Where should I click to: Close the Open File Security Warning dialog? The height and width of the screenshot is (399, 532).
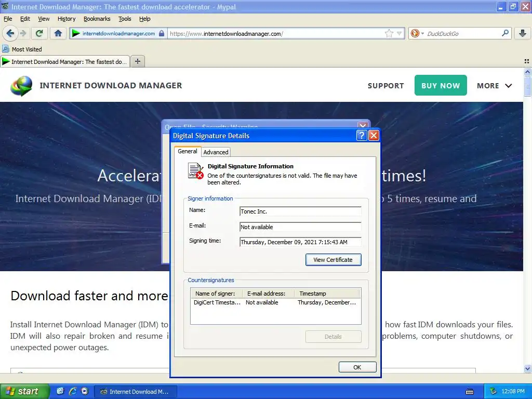[x=363, y=125]
